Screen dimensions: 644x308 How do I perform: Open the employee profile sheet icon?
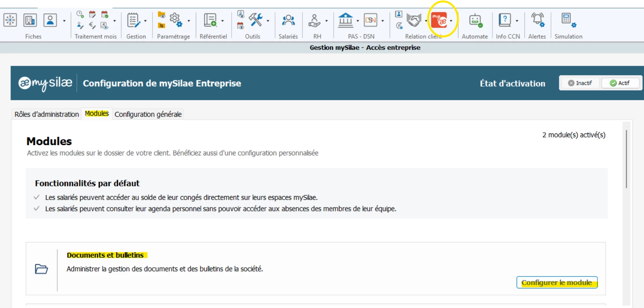click(x=50, y=20)
